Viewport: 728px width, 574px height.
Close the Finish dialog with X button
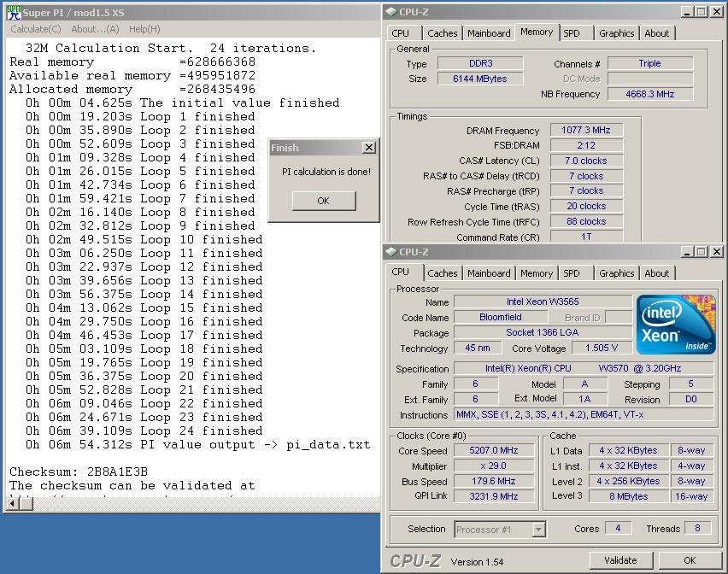coord(368,148)
